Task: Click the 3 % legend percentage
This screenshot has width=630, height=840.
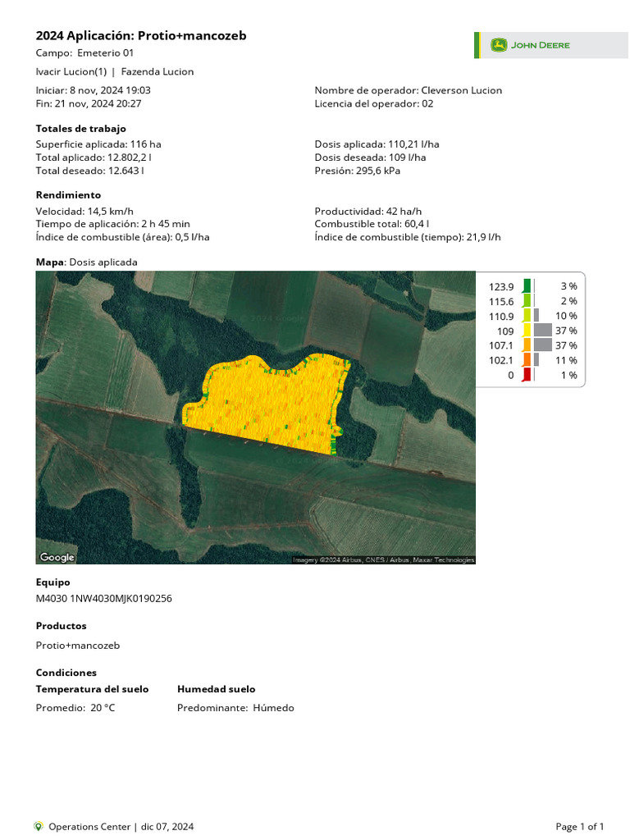Action: [569, 286]
